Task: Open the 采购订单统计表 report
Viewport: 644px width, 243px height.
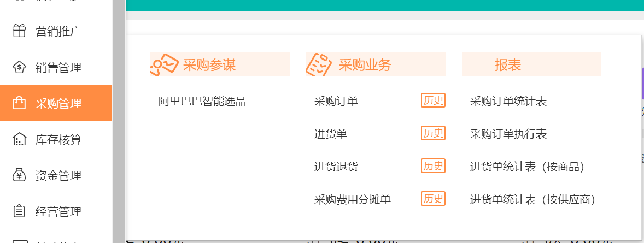Action: click(x=508, y=101)
